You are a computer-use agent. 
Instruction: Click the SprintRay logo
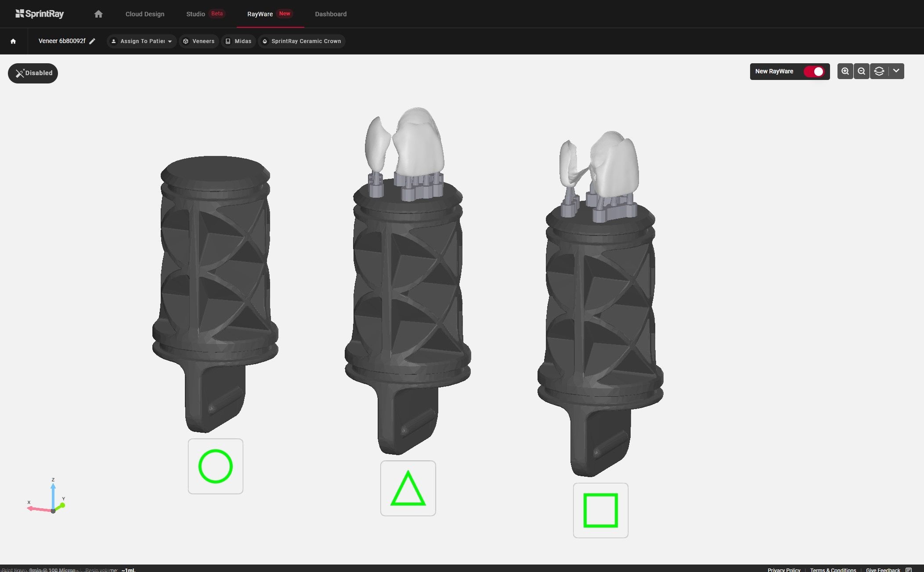click(x=40, y=14)
